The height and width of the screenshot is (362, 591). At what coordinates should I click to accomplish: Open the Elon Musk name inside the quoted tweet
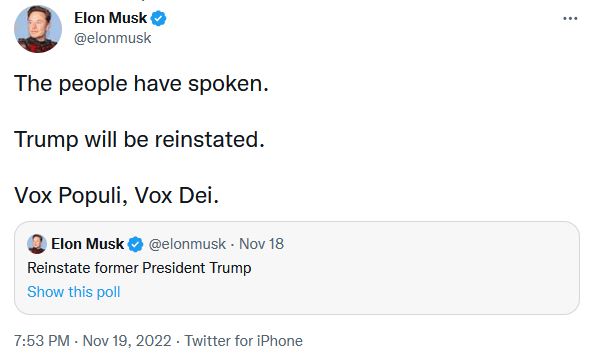coord(87,244)
